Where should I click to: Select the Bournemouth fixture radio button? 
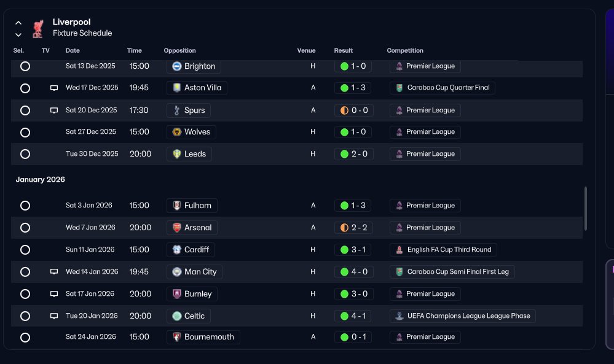pos(25,338)
